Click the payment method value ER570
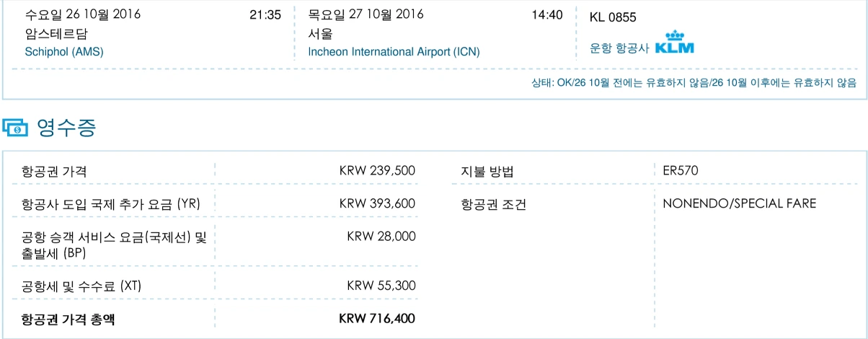868x339 pixels. tap(681, 171)
